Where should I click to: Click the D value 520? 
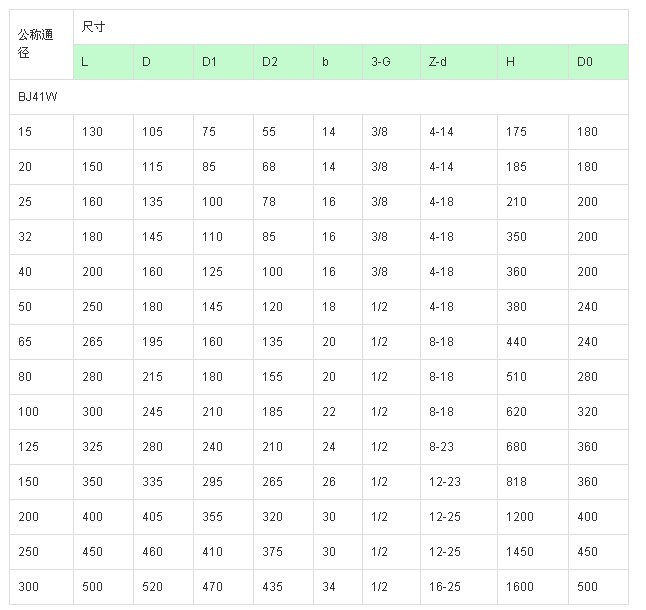[152, 587]
